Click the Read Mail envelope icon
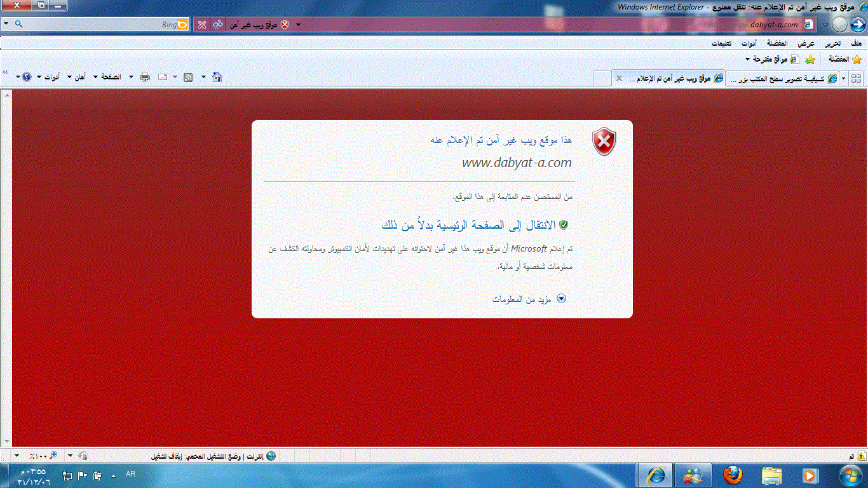Viewport: 868px width, 488px height. point(163,77)
